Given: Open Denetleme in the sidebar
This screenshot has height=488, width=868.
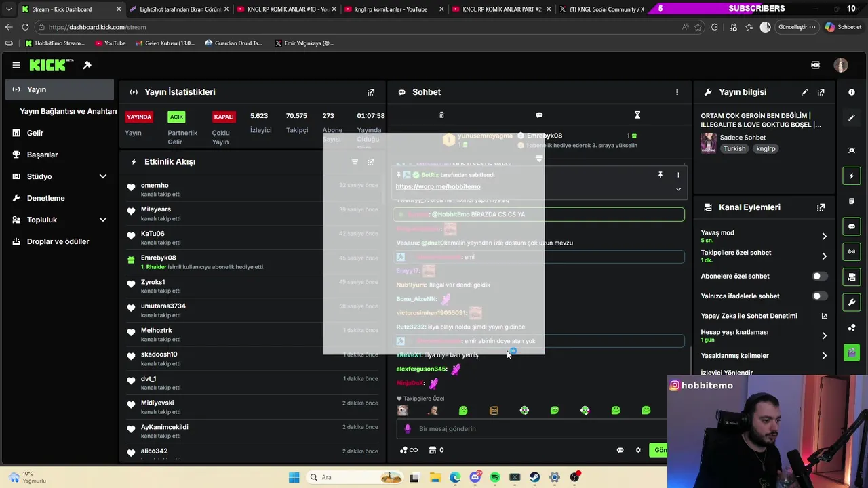Looking at the screenshot, I should (45, 198).
